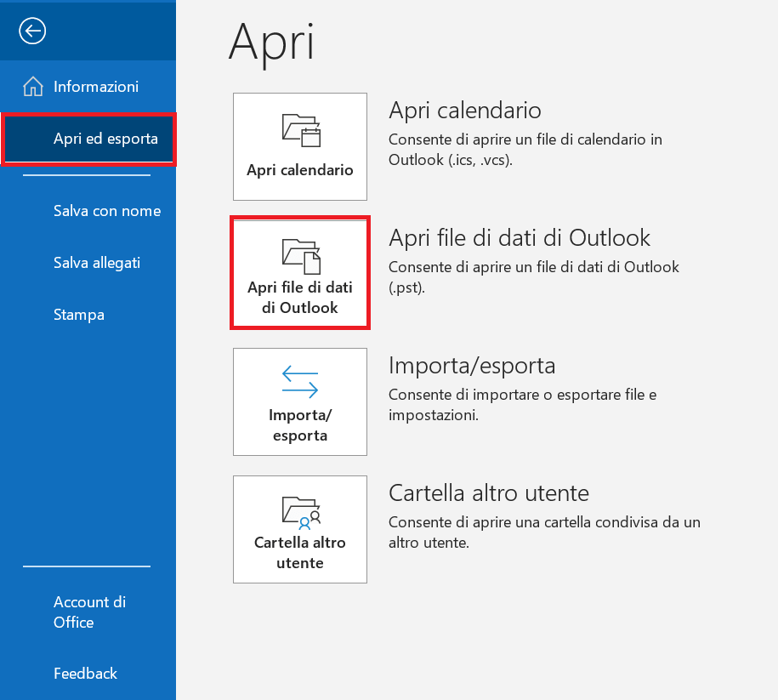Click the description mentioning .ics, .vcs
The image size is (778, 700).
(x=525, y=150)
